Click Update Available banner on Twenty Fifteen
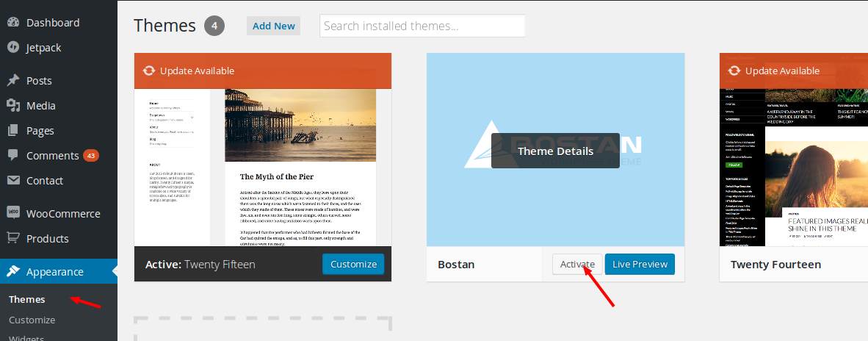868x341 pixels. [263, 71]
